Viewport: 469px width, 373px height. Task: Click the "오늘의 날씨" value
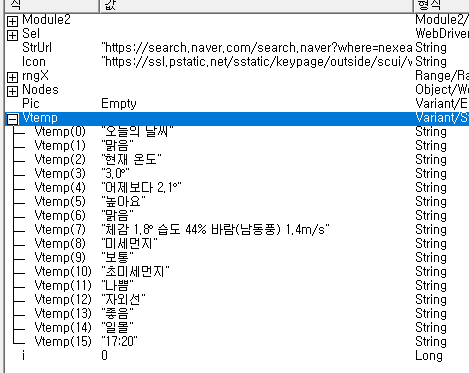click(x=137, y=132)
